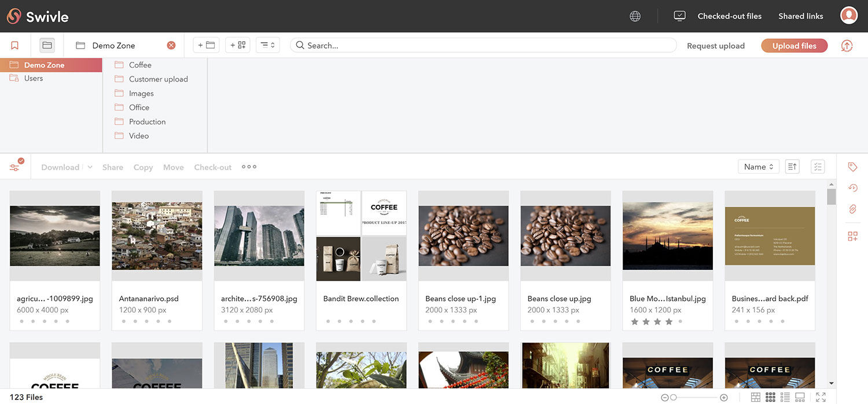Viewport: 868px width, 404px height.
Task: Set first rating dot on Antananarivo.psd
Action: (123, 321)
